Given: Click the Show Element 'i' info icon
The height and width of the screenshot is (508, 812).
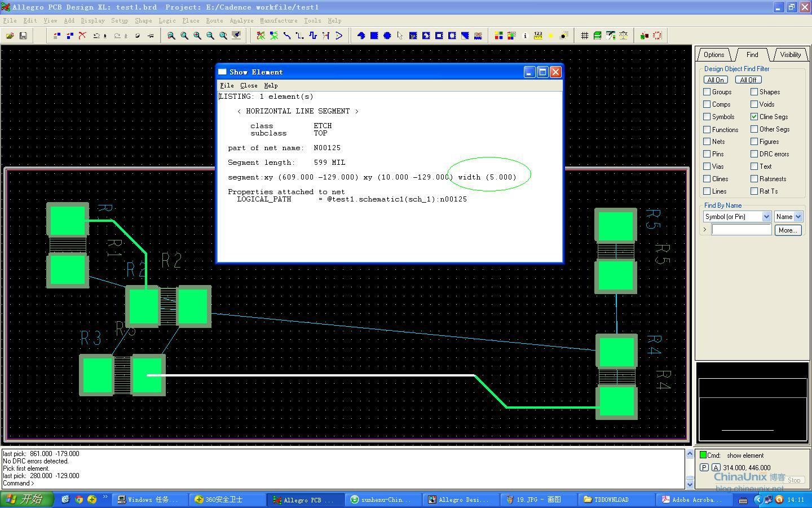Looking at the screenshot, I should (525, 36).
